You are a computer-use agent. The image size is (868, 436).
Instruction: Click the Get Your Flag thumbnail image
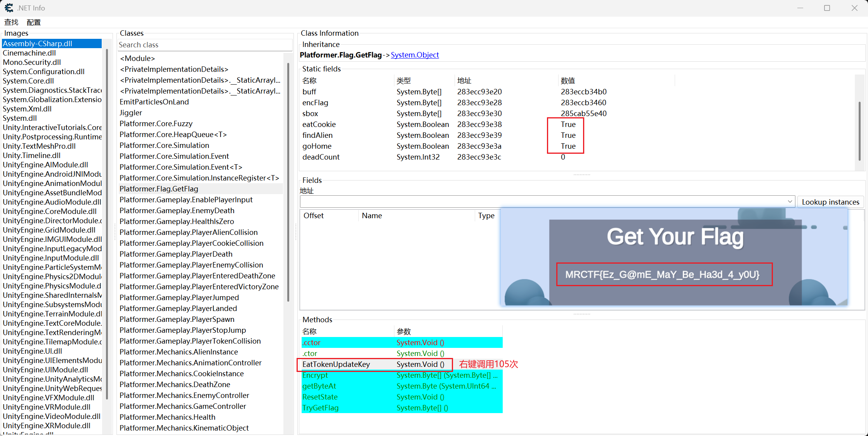(674, 257)
